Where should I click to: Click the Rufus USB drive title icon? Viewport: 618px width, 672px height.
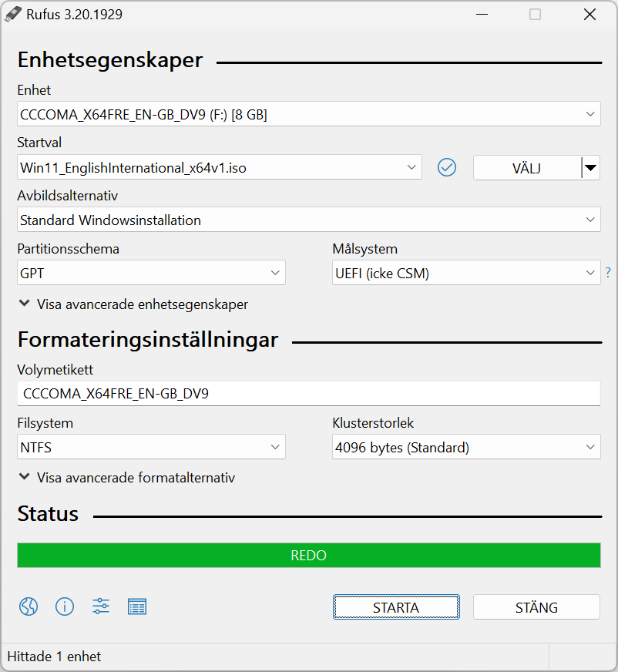point(13,14)
